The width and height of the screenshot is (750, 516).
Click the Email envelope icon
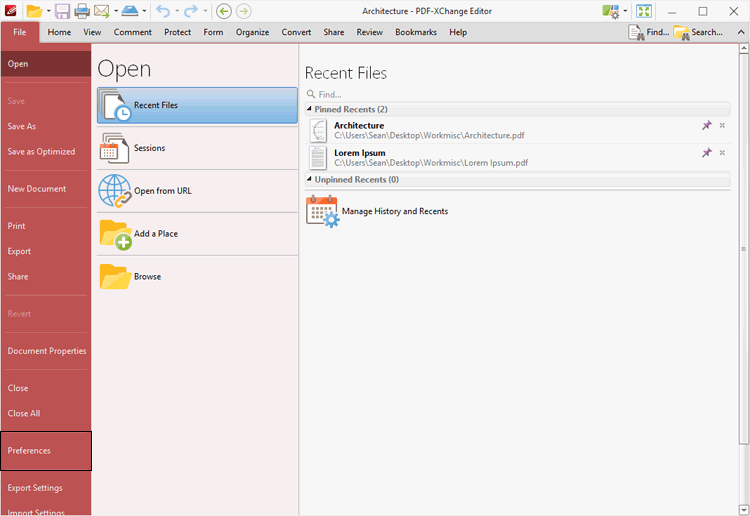coord(101,11)
